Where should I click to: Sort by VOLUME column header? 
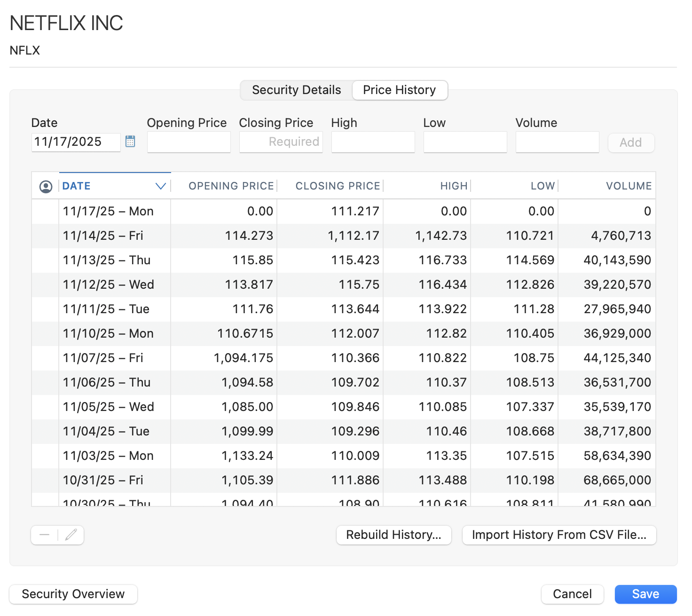(x=607, y=186)
